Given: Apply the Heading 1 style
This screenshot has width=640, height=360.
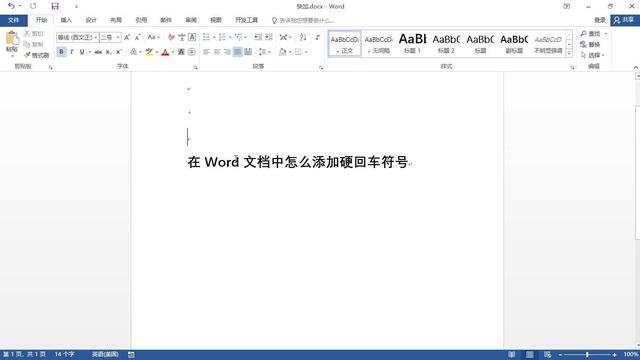Looking at the screenshot, I should coord(412,43).
